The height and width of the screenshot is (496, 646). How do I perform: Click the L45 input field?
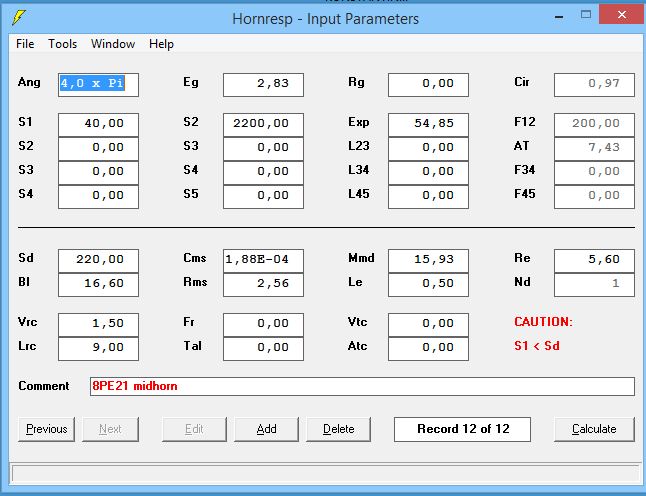coord(428,197)
